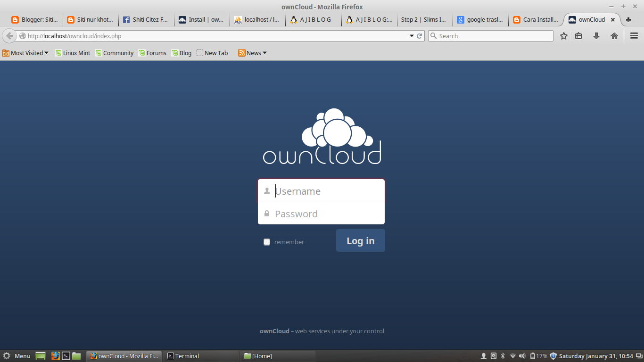Open the Firefox hamburger menu

click(x=633, y=35)
